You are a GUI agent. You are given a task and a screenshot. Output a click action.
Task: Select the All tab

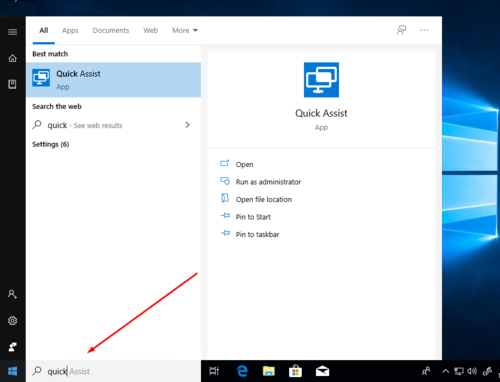44,30
